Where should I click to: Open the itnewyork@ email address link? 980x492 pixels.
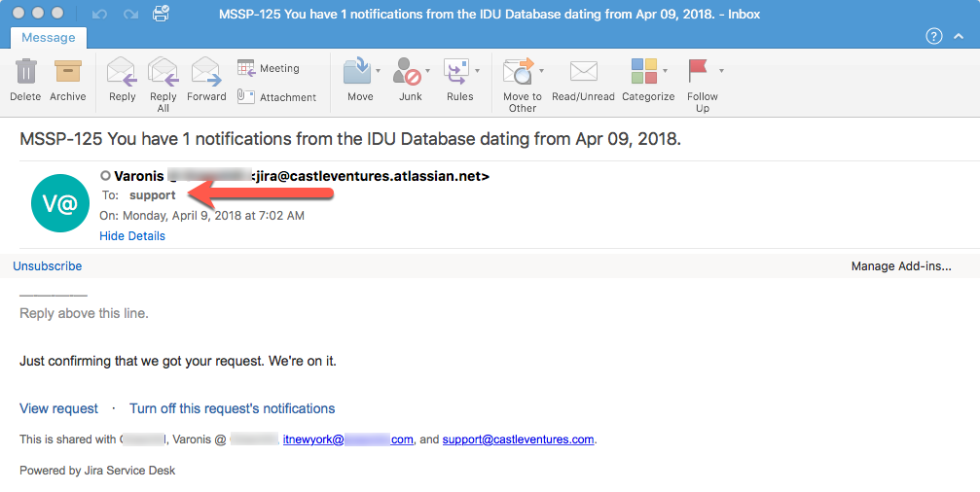(348, 439)
